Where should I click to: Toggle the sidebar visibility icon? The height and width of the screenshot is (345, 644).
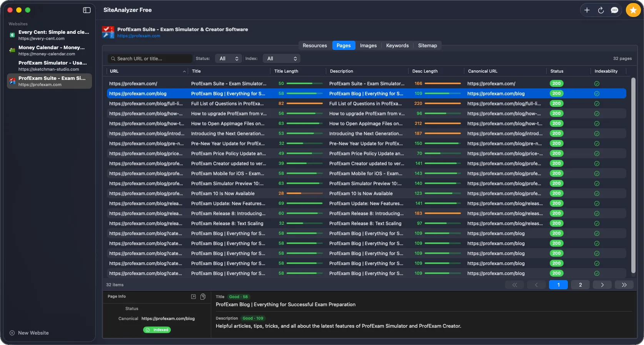coord(87,10)
